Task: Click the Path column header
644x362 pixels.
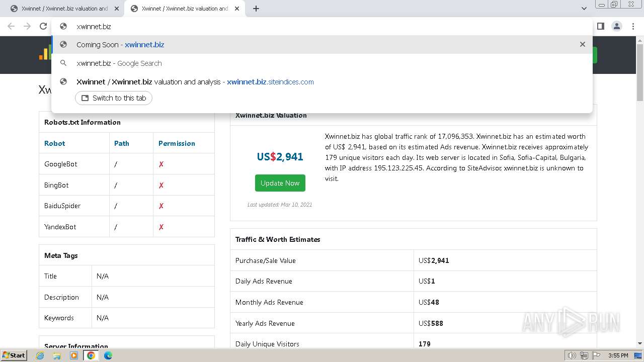Action: coord(122,143)
